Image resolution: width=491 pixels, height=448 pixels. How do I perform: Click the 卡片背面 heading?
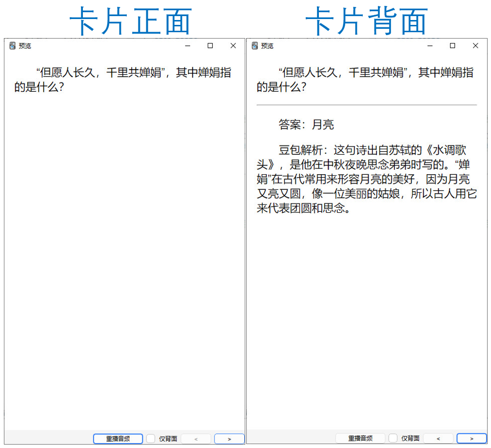point(367,21)
